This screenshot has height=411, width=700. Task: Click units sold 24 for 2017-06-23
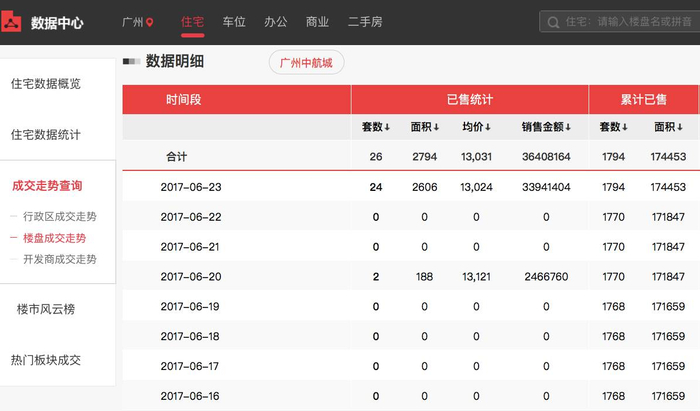pyautogui.click(x=376, y=187)
